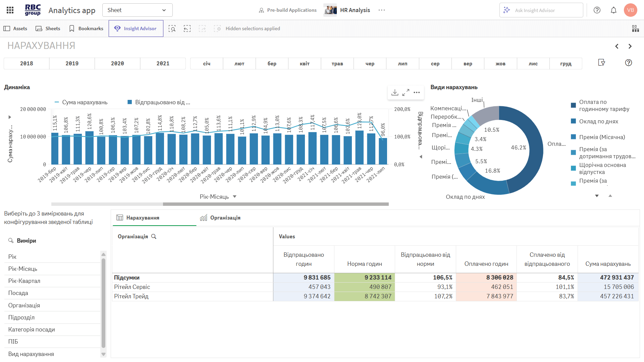Expand Динаміка chart to fullscreen
This screenshot has width=644, height=362.
[x=406, y=93]
